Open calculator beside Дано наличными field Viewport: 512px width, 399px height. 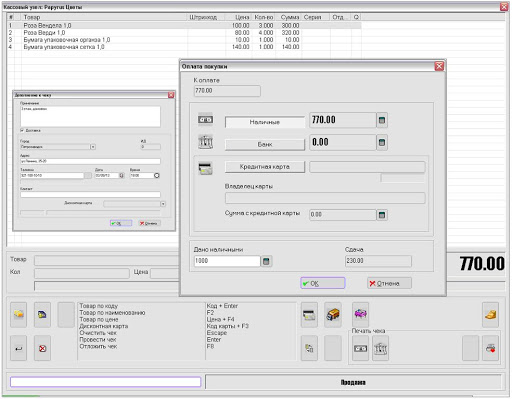(x=266, y=261)
